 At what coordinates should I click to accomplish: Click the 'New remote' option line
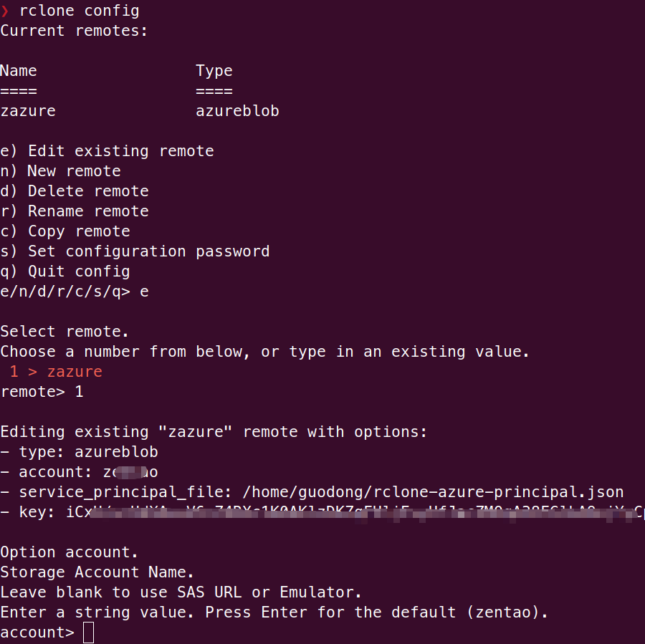tap(60, 171)
